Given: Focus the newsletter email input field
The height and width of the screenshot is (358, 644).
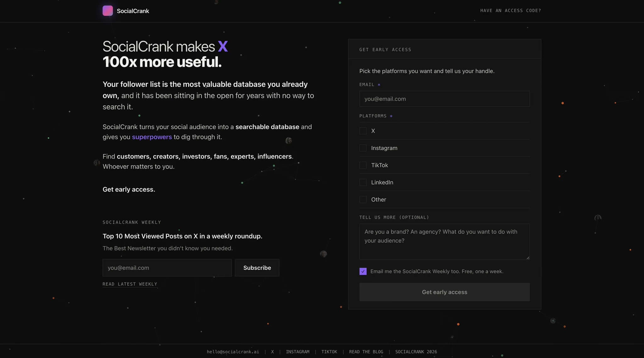Looking at the screenshot, I should coord(167,268).
